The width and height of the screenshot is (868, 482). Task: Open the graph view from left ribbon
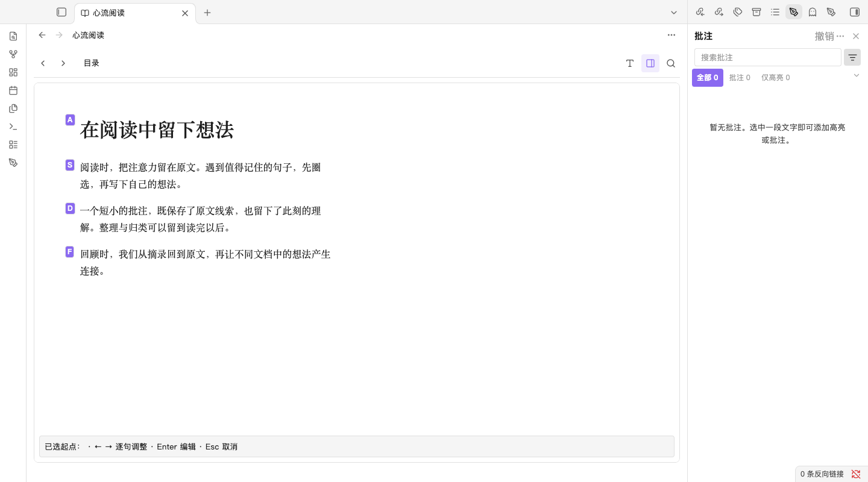click(13, 54)
